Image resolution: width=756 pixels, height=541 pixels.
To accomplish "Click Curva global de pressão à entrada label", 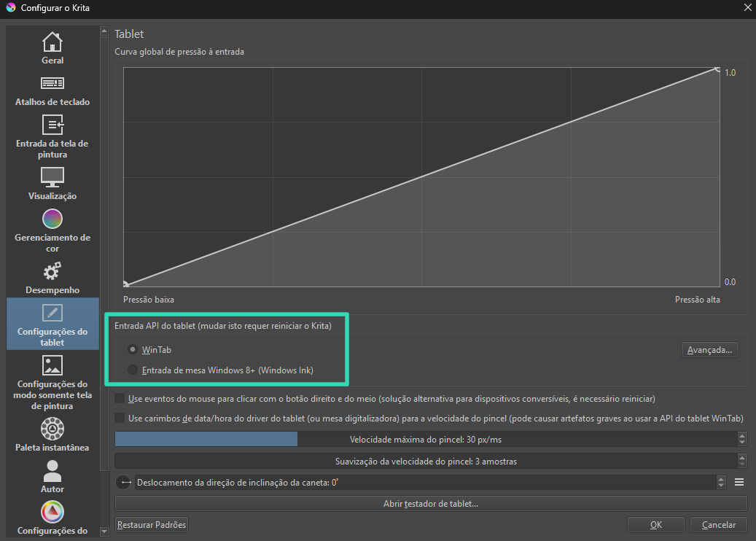I will (x=179, y=52).
